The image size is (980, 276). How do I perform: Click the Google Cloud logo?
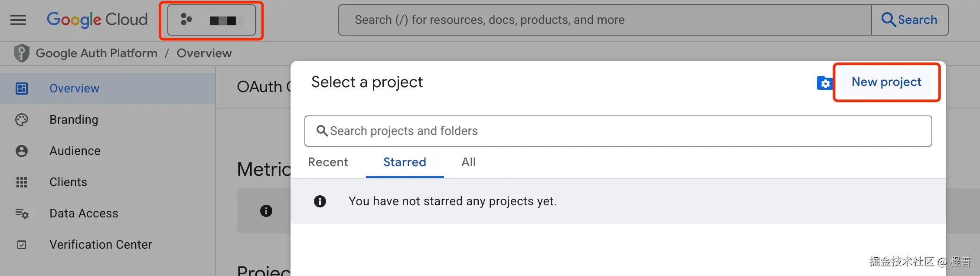tap(97, 20)
